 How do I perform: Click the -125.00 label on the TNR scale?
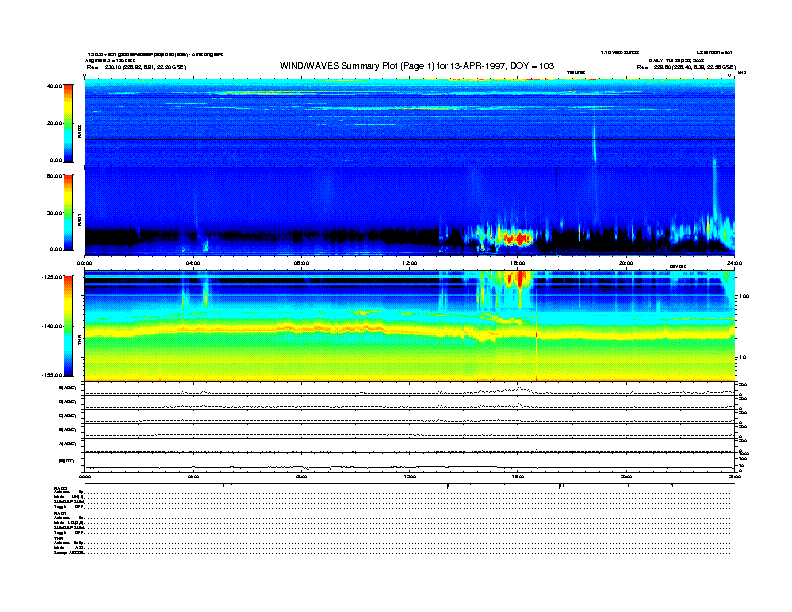pos(52,277)
